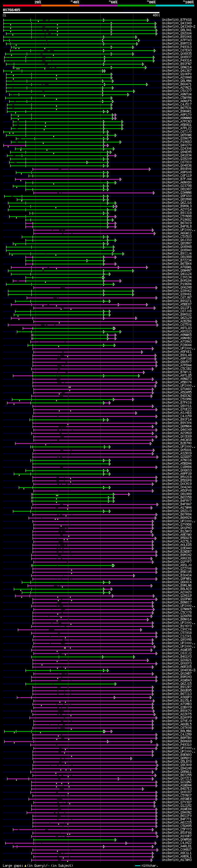Image resolution: width=197 pixels, height=868 pixels.
Task: Open hit UniRef100_A7PT43
Action: coord(177,40)
